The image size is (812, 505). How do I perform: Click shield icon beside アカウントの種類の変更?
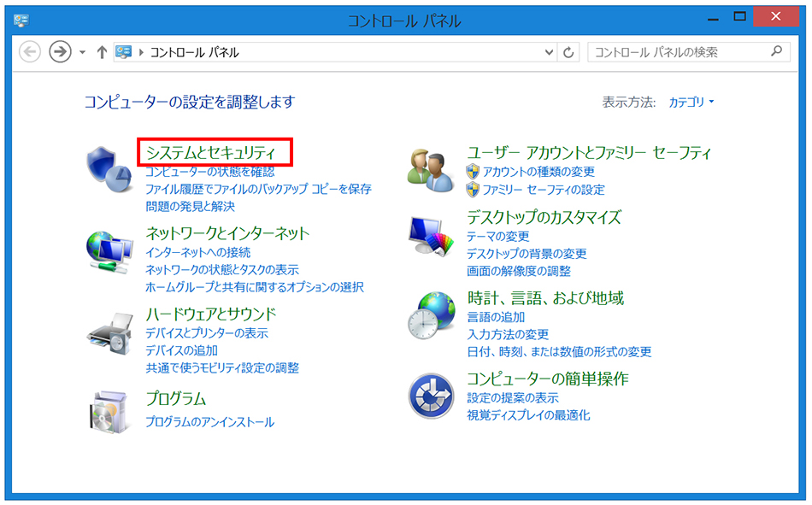coord(473,172)
